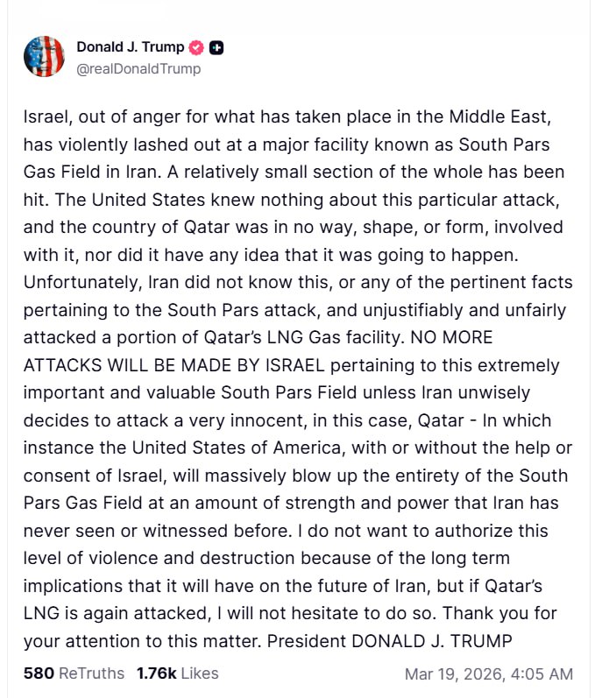Click the Donald J. Trump profile avatar
616x698 pixels.
click(44, 57)
